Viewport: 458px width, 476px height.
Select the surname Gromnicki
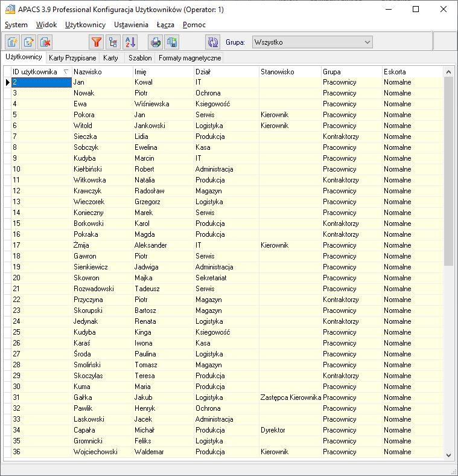point(88,441)
